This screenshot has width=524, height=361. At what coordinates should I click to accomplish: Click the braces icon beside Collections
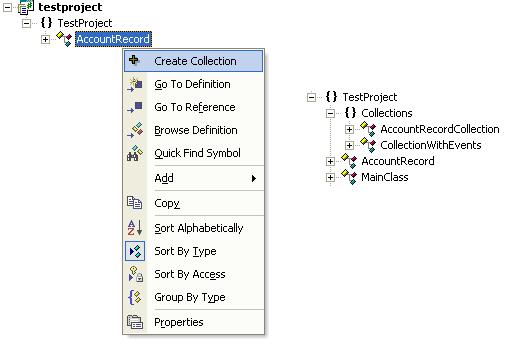[350, 113]
